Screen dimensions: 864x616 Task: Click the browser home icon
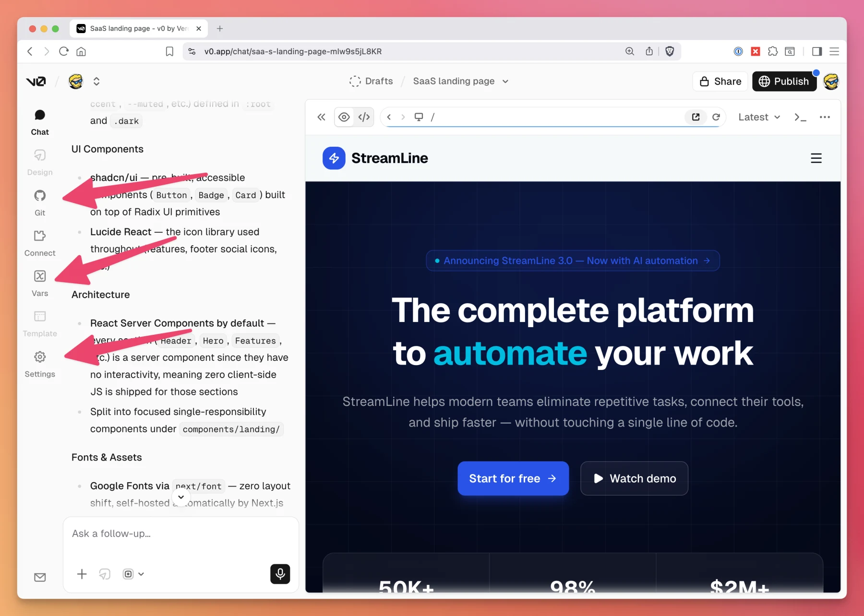81,51
